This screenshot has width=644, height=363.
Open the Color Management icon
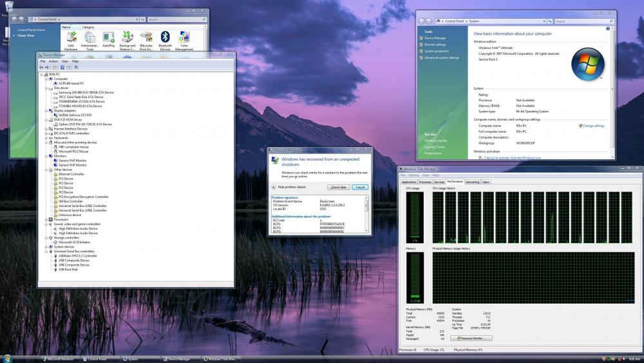click(x=184, y=37)
